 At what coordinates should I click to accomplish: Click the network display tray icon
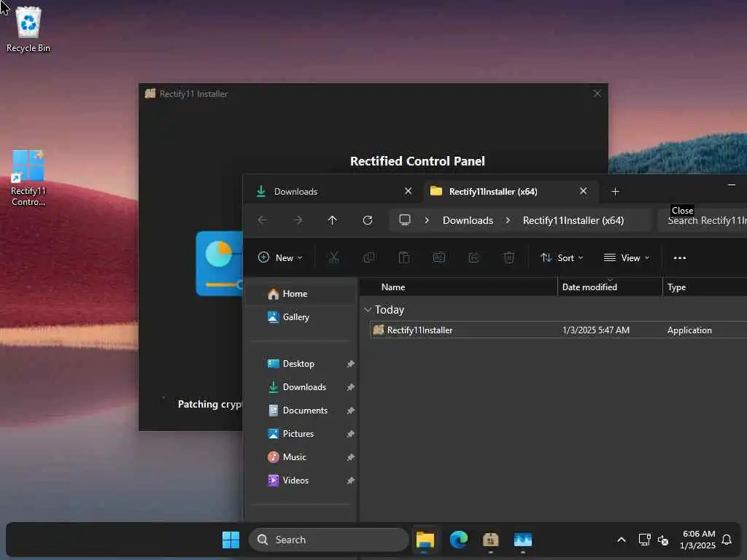click(x=644, y=540)
